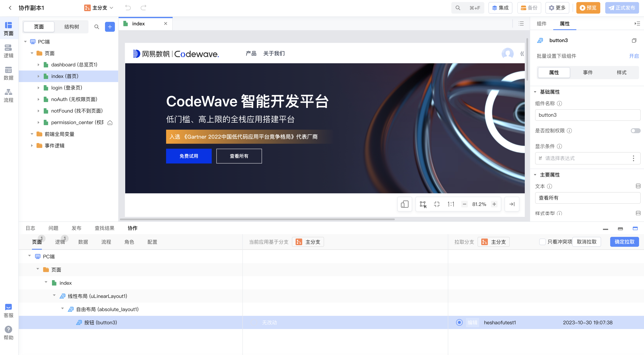
Task: Switch to the 结构树 tab
Action: (x=71, y=27)
